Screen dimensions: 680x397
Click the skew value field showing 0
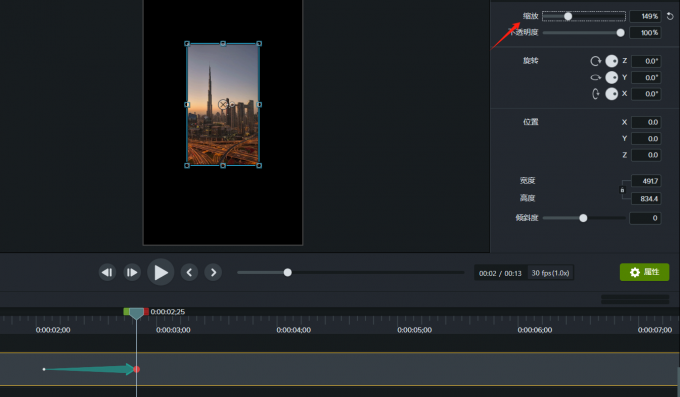tap(645, 218)
